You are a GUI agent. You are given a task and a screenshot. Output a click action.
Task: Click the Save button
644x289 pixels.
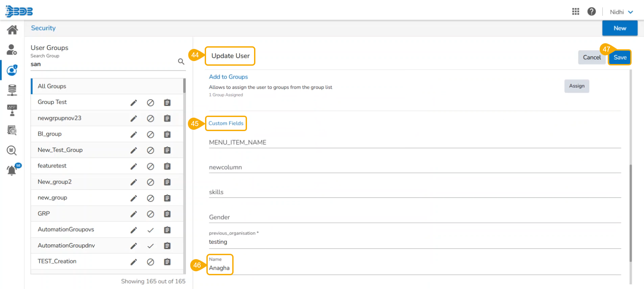pos(620,57)
